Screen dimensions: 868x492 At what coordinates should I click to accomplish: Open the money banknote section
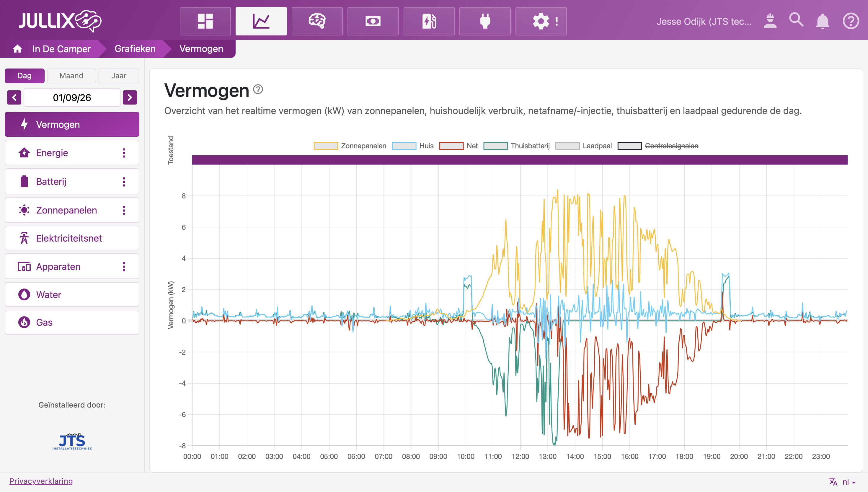(x=373, y=21)
